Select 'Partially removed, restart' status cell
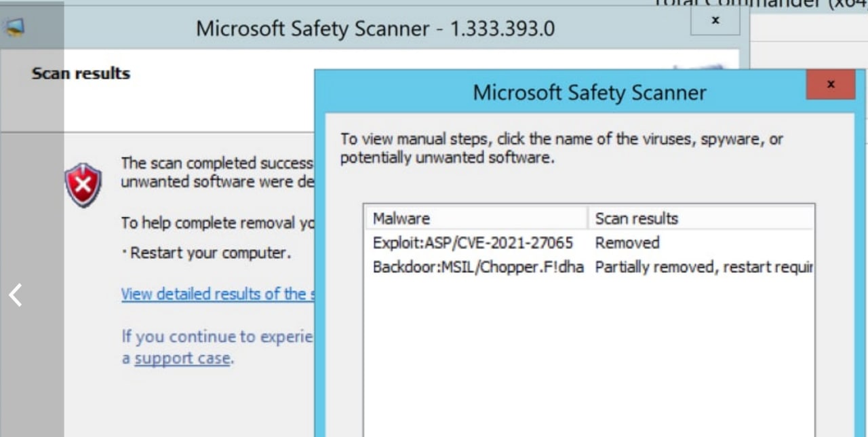Screen dimensions: 868x437 [704, 267]
